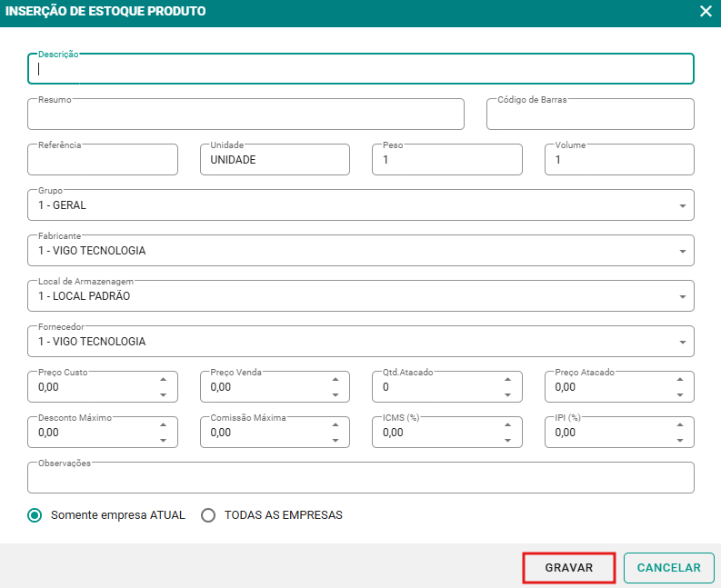
Task: Expand the Fornecedor dropdown
Action: coord(682,343)
